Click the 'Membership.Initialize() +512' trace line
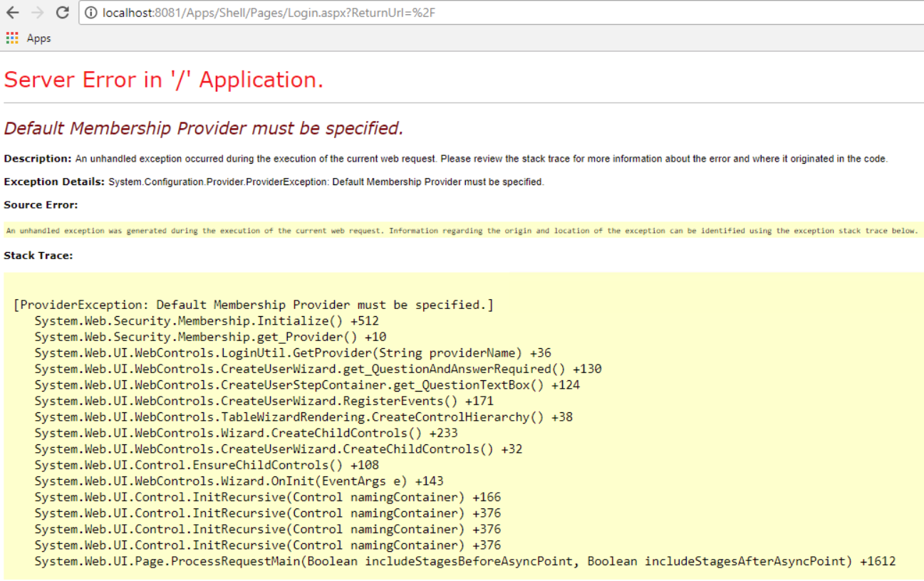The image size is (924, 581). coord(207,321)
